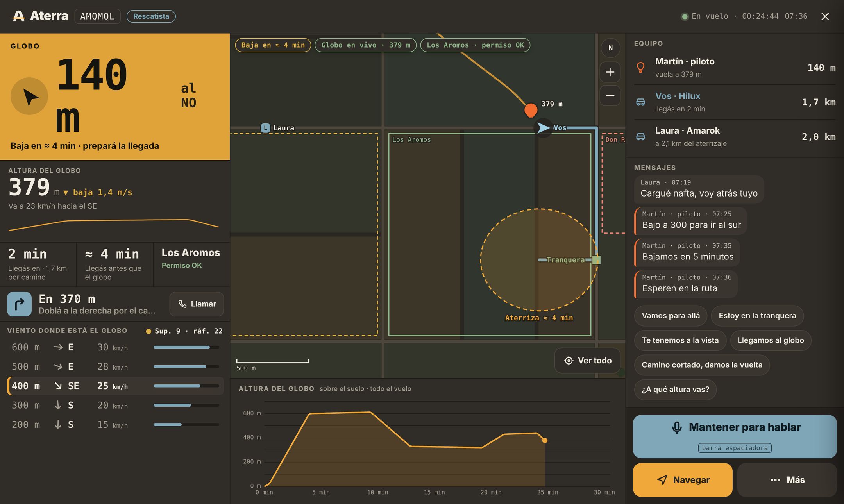The image size is (844, 504).
Task: Click the balloon bearing arrow icon
Action: point(29,96)
